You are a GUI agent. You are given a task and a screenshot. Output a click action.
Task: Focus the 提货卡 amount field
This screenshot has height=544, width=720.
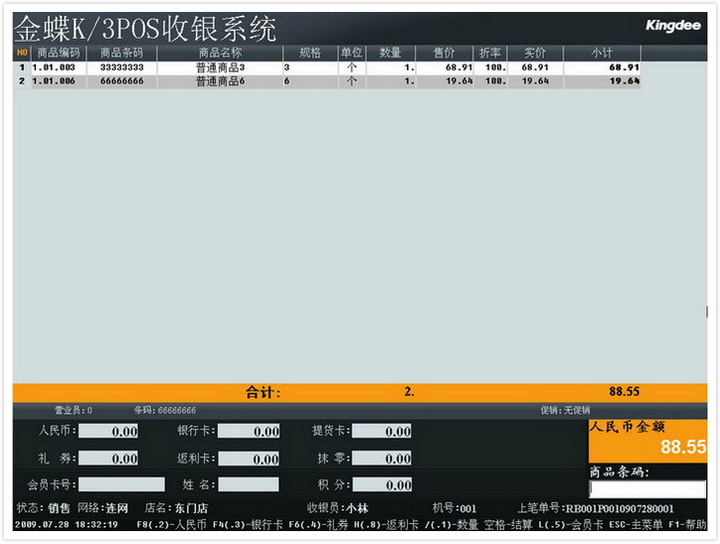click(382, 431)
